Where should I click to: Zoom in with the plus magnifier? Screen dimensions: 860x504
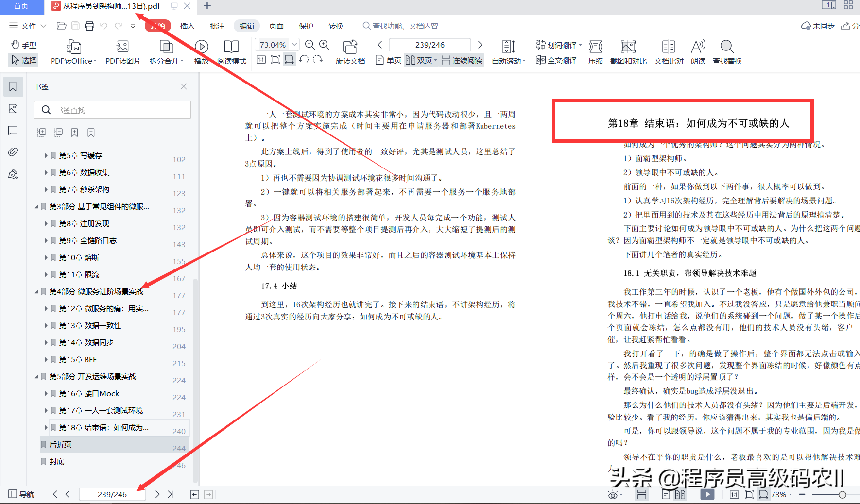pyautogui.click(x=324, y=45)
